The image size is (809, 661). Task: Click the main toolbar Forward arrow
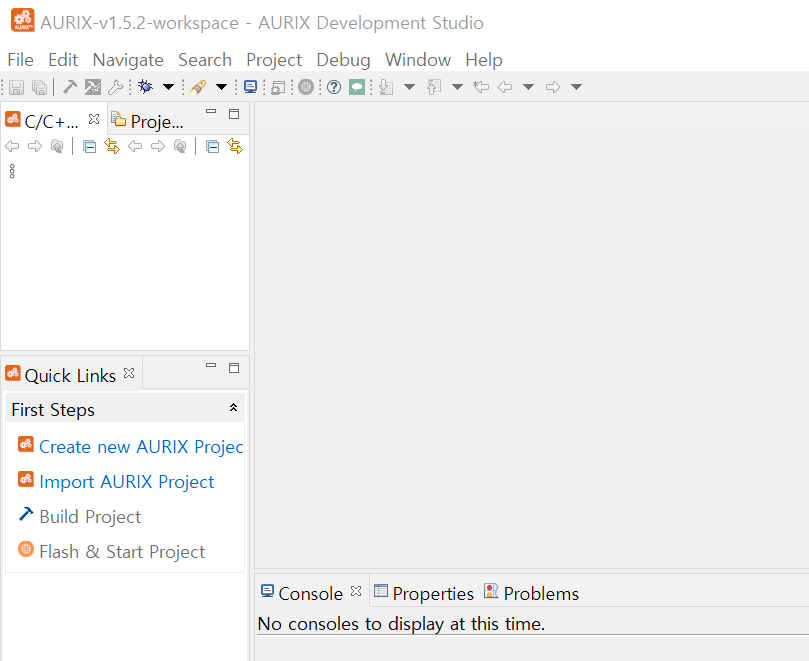point(553,87)
